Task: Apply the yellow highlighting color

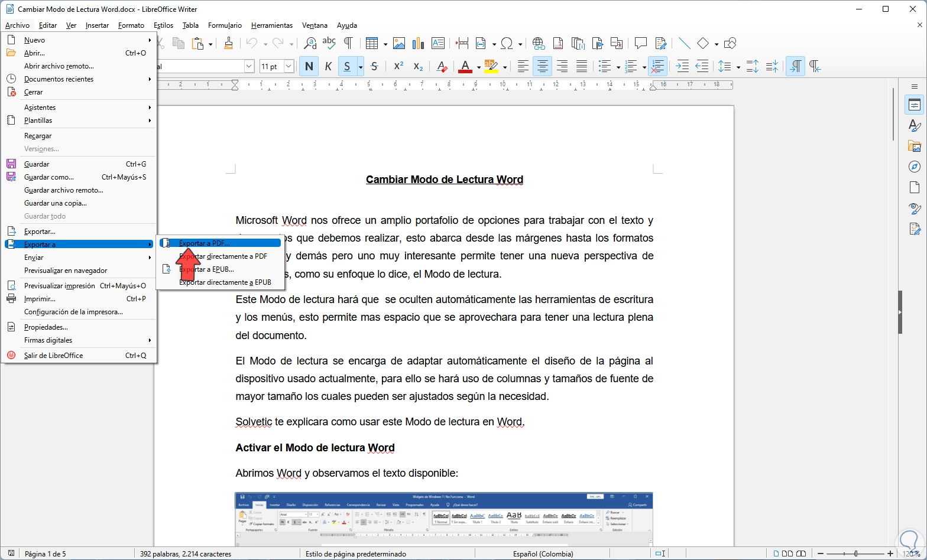Action: 491,67
